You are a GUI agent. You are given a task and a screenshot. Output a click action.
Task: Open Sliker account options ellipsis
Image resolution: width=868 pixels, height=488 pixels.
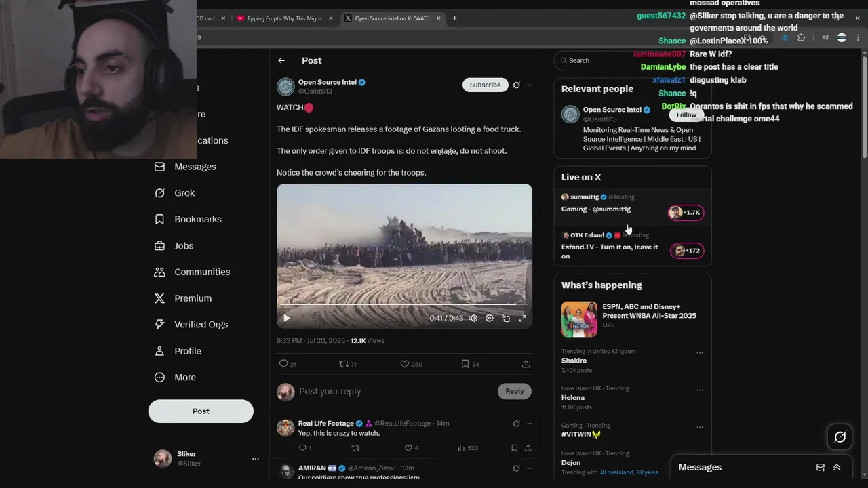256,459
